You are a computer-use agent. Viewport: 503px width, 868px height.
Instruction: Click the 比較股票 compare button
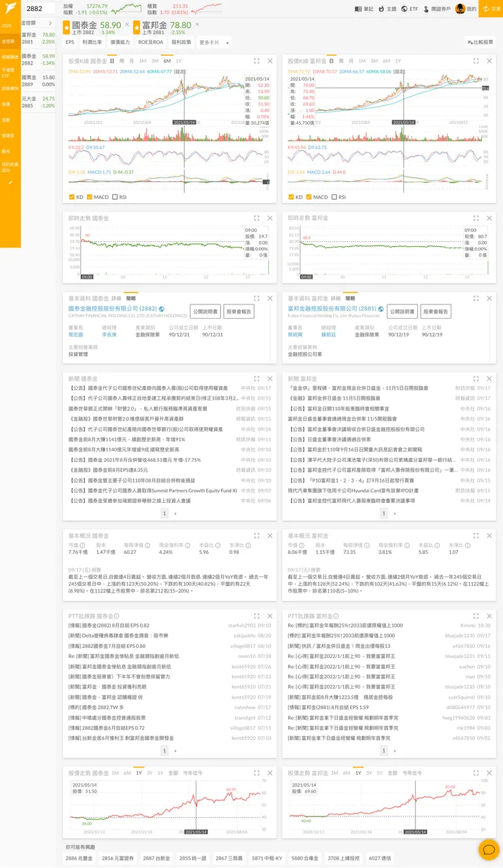481,42
